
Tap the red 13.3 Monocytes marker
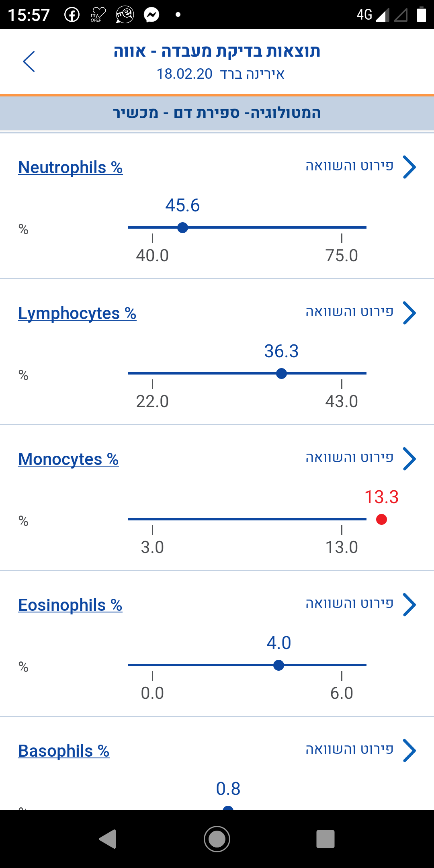[x=381, y=520]
